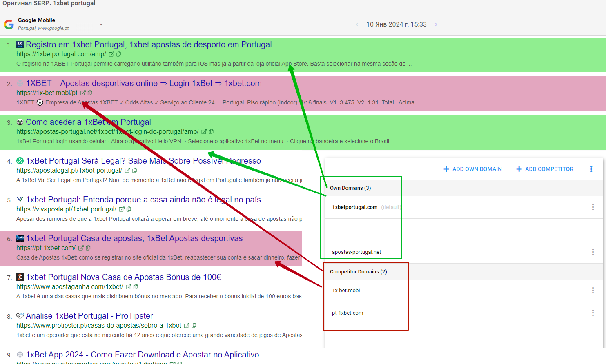Click URL https://1x-bet.mobi/pt

click(47, 93)
